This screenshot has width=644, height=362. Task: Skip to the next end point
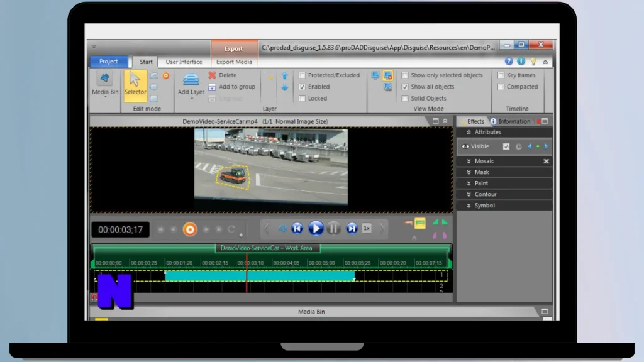point(352,229)
